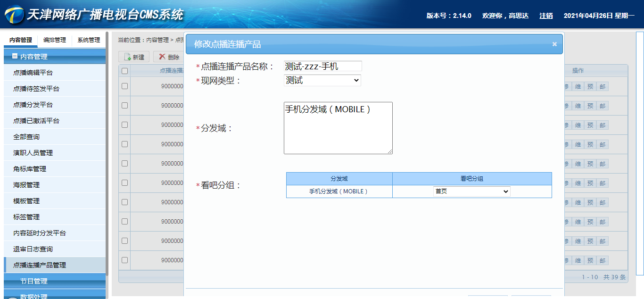Click the 维 action icon in last row
Image resolution: width=644 pixels, height=299 pixels.
[x=578, y=260]
